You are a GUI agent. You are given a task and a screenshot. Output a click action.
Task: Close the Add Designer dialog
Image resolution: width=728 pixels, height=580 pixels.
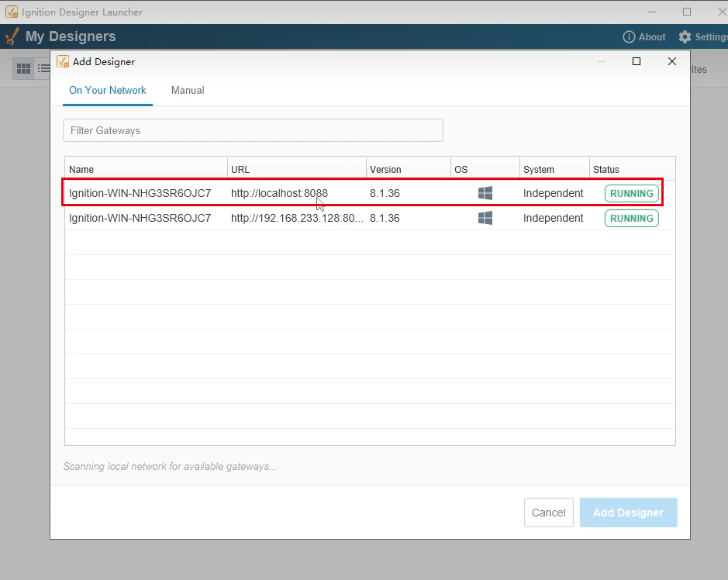pyautogui.click(x=672, y=61)
